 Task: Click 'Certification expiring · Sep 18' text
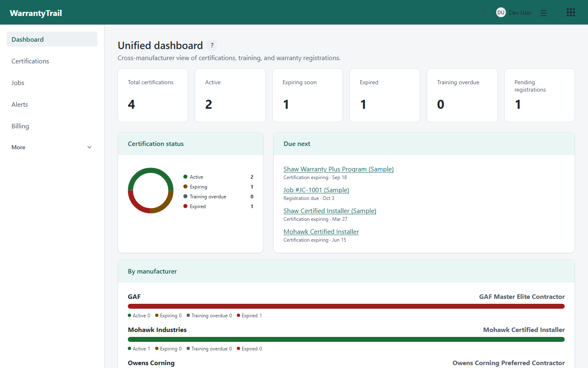click(x=315, y=177)
